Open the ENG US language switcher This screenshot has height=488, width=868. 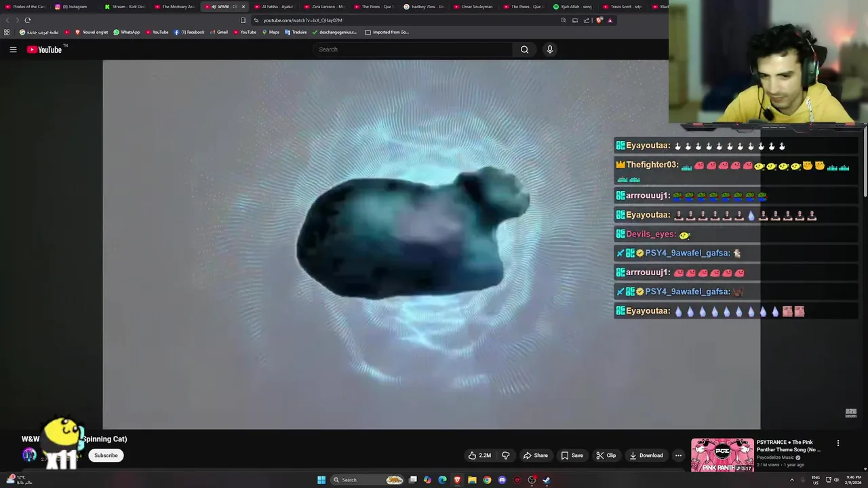point(816,480)
